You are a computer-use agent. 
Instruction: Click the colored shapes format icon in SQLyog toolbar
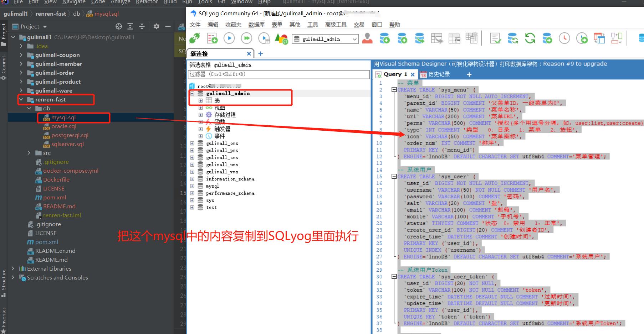coord(281,38)
